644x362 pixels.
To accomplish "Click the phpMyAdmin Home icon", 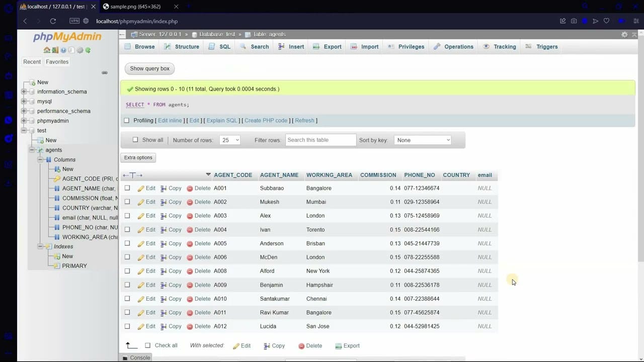I will coord(46,50).
